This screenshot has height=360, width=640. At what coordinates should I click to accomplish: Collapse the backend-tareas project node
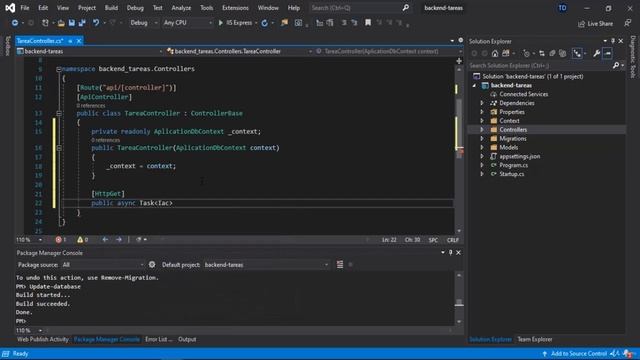click(474, 85)
